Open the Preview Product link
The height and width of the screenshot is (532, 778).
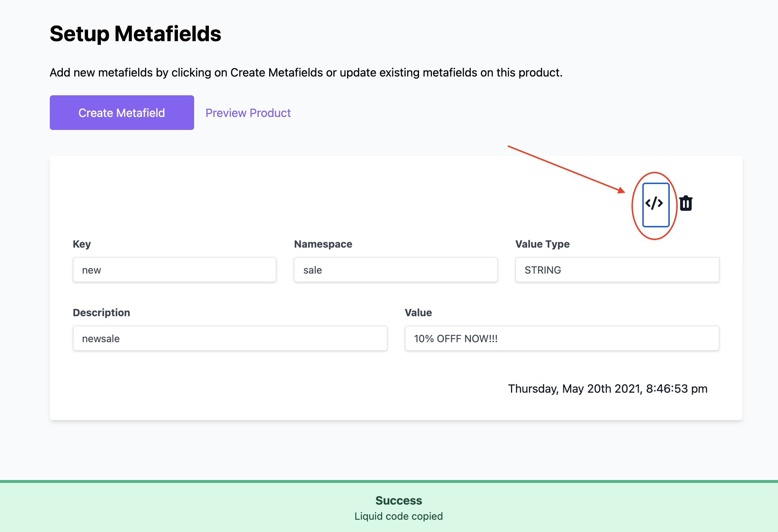tap(248, 113)
